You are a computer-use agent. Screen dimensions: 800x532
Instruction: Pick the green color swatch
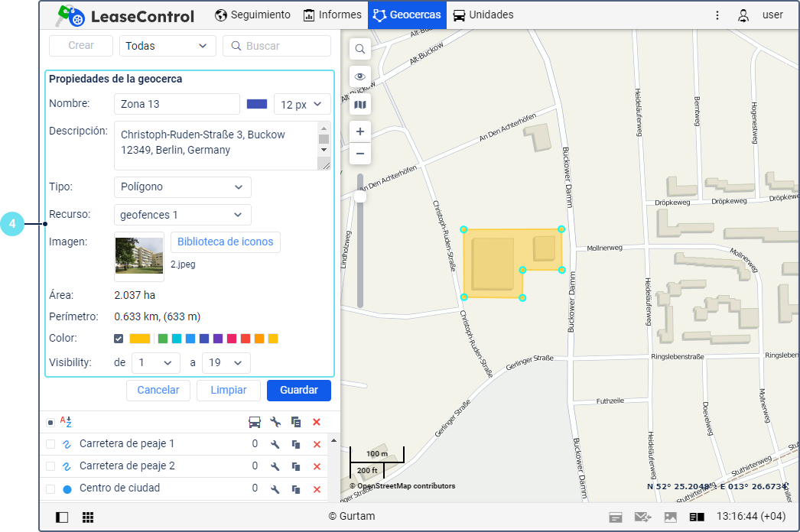[163, 339]
